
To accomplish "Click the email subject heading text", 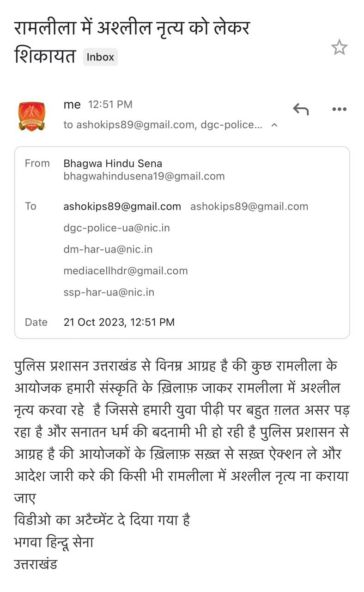I will coord(132,43).
